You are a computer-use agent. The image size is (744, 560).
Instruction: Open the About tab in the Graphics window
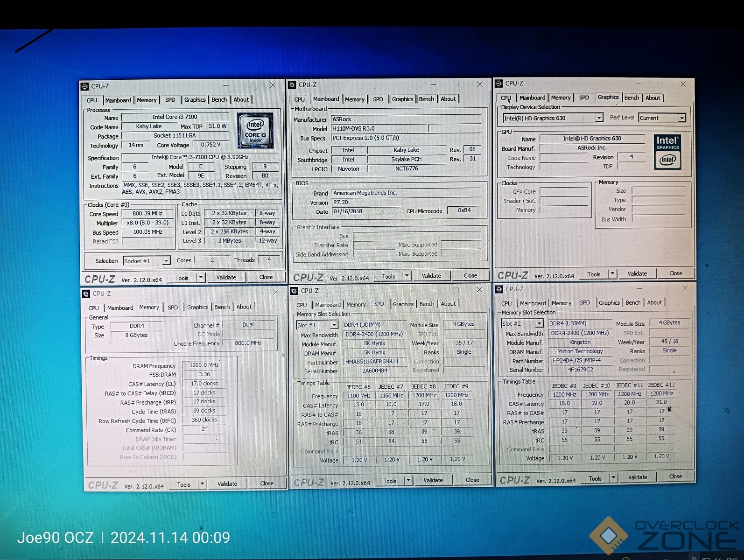point(653,98)
